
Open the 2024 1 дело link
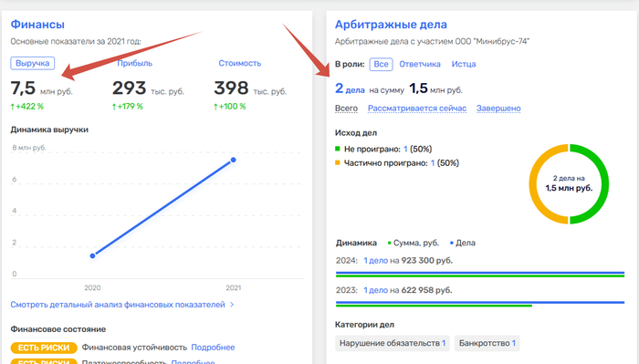coord(375,261)
